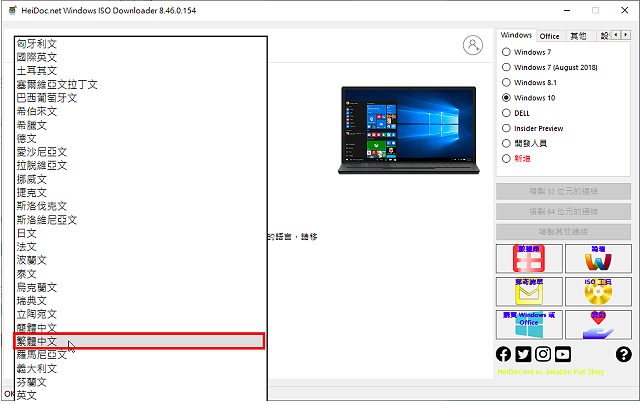Choose 國際英文 from the language list

click(x=141, y=57)
